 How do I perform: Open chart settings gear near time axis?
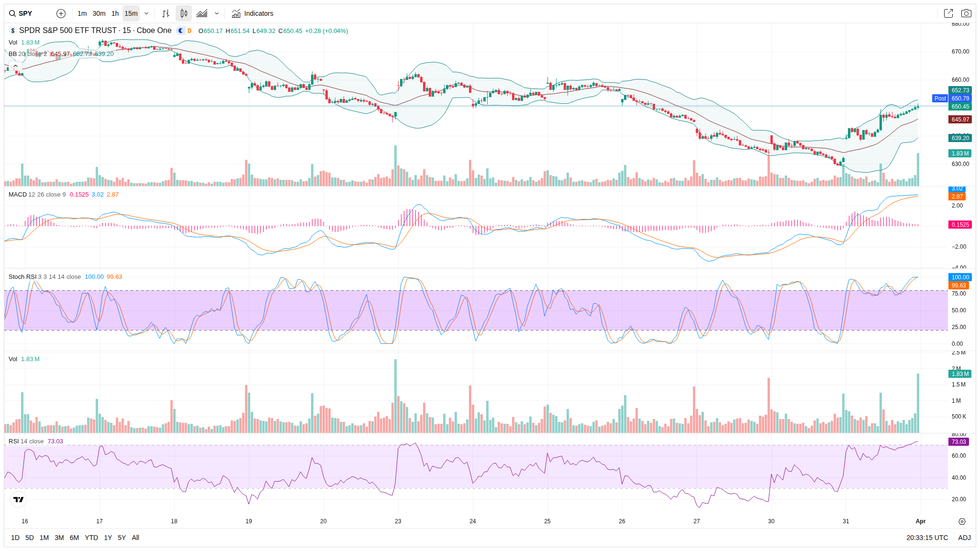coord(962,521)
